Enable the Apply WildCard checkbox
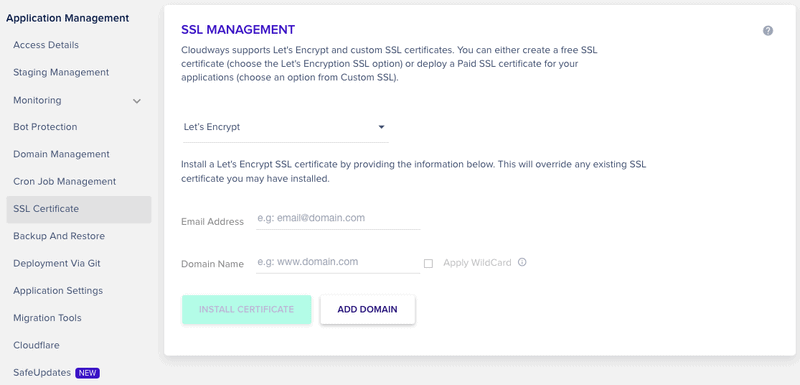This screenshot has height=385, width=800. pos(429,263)
